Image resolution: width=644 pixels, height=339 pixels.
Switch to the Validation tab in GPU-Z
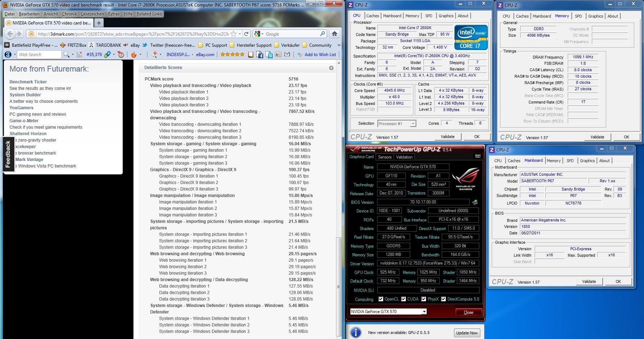(x=404, y=157)
